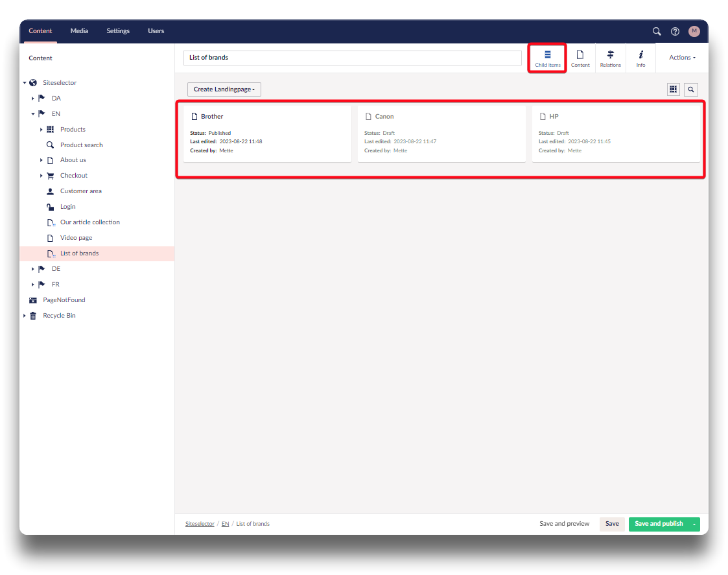Click the Save and preview button

pos(564,524)
